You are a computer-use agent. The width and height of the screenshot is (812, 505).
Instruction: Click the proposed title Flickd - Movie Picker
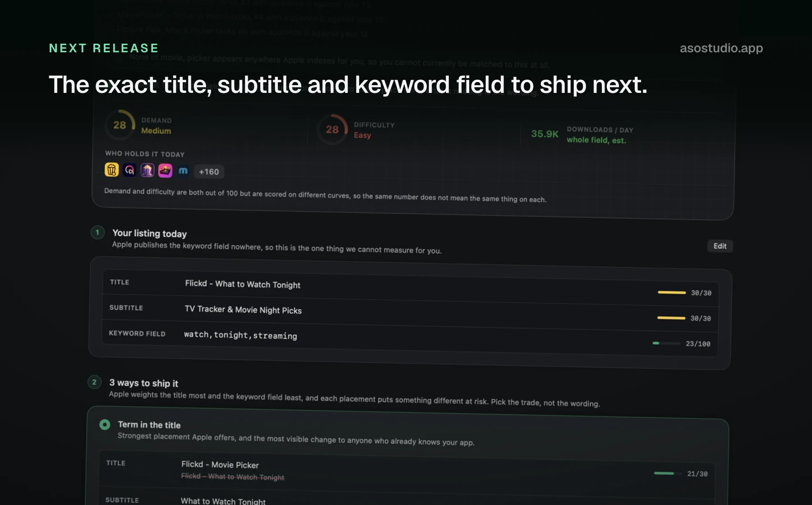pos(220,464)
